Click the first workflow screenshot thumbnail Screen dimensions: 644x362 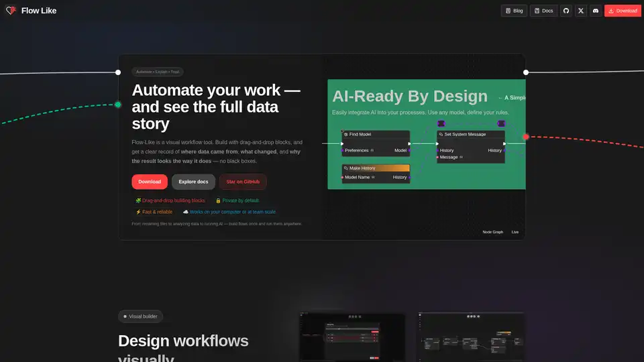(x=352, y=337)
